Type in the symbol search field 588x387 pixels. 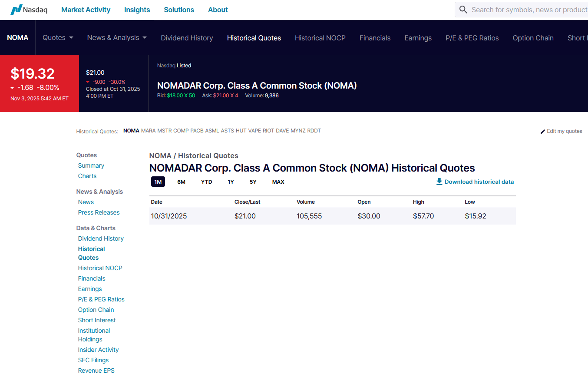point(528,10)
